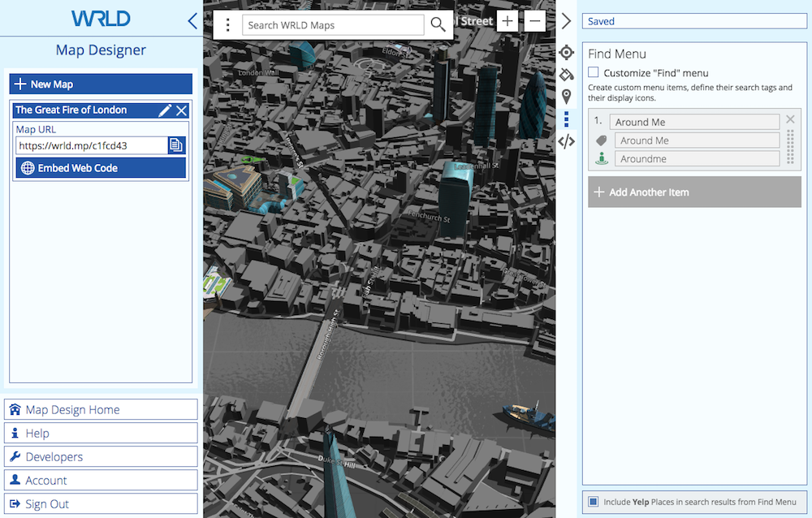The image size is (812, 518).
Task: Zoom out with the minus button
Action: pyautogui.click(x=535, y=21)
